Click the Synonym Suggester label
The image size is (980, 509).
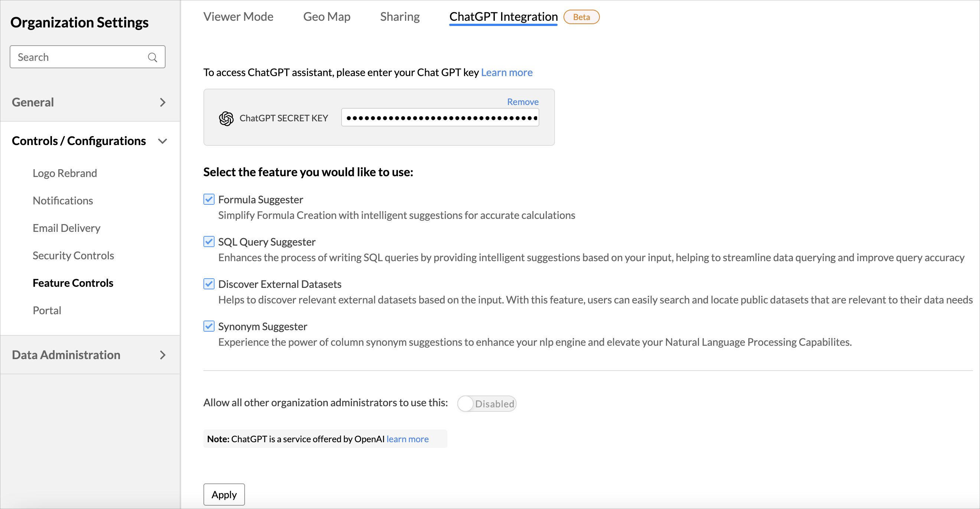[x=262, y=326]
